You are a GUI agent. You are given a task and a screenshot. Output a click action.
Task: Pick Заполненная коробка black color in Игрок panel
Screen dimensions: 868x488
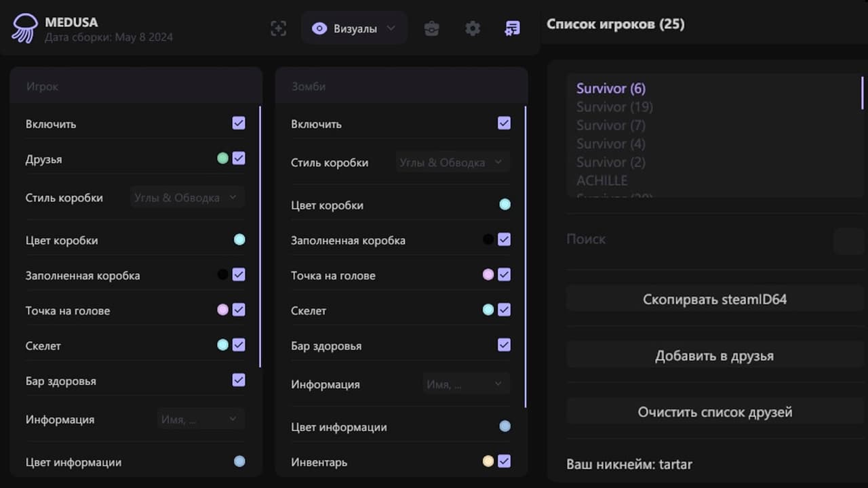pyautogui.click(x=222, y=274)
